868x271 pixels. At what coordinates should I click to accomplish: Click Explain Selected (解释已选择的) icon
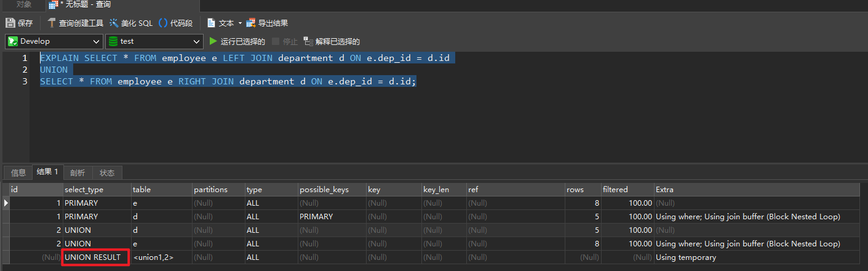pyautogui.click(x=308, y=42)
